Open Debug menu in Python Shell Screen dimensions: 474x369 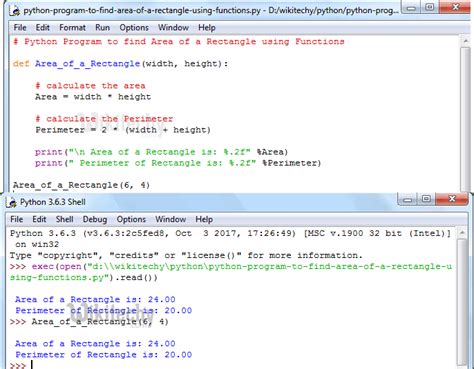(x=95, y=219)
